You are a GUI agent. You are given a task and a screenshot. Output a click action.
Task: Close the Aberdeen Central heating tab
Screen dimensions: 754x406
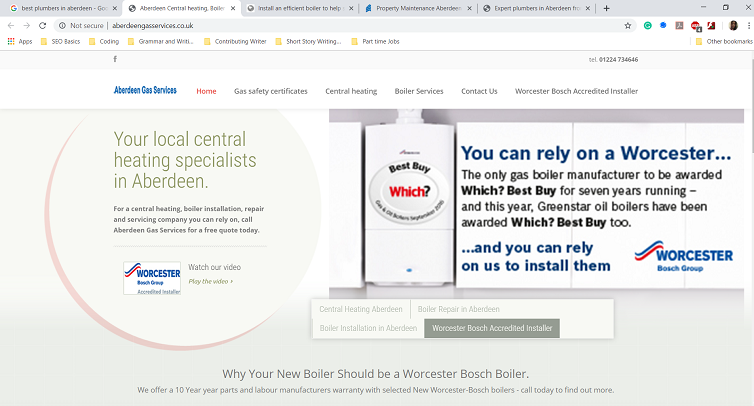233,8
